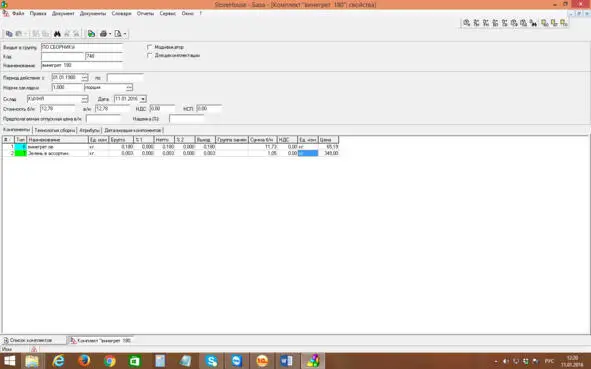Click the Наименование input field
The width and height of the screenshot is (591, 369).
click(82, 65)
